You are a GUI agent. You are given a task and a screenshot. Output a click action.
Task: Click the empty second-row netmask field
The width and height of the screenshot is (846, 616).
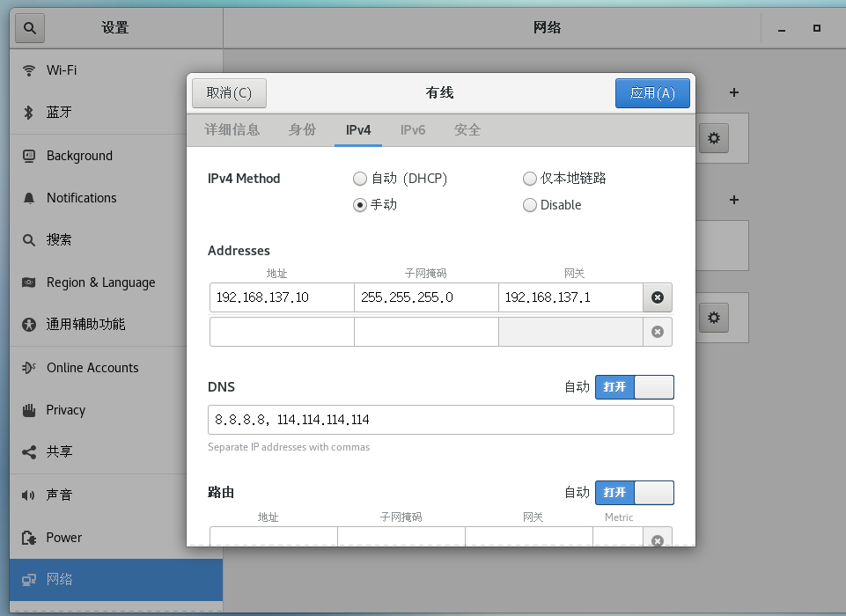426,332
